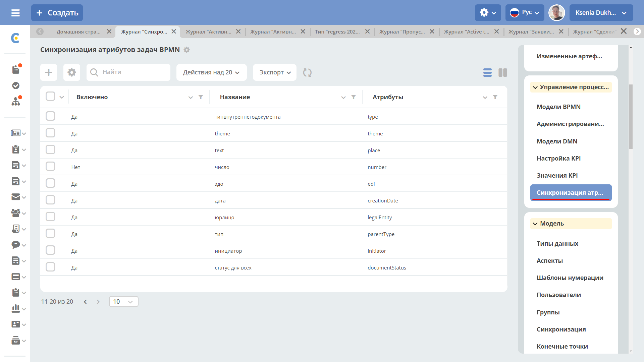Image resolution: width=644 pixels, height=362 pixels.
Task: Click the Создать button
Action: coord(57,13)
